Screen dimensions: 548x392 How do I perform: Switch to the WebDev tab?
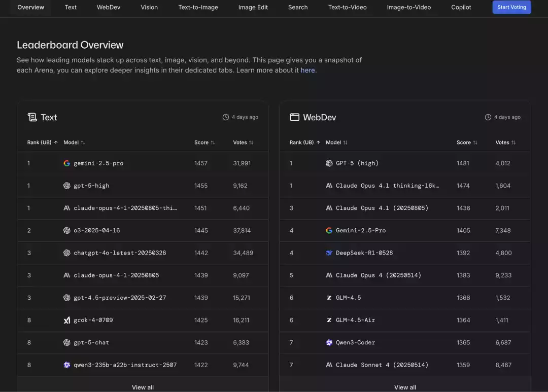click(109, 7)
